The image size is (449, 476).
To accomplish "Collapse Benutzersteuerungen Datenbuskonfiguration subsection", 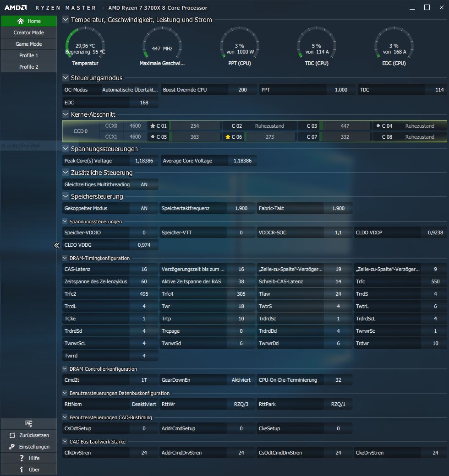I will coord(65,393).
